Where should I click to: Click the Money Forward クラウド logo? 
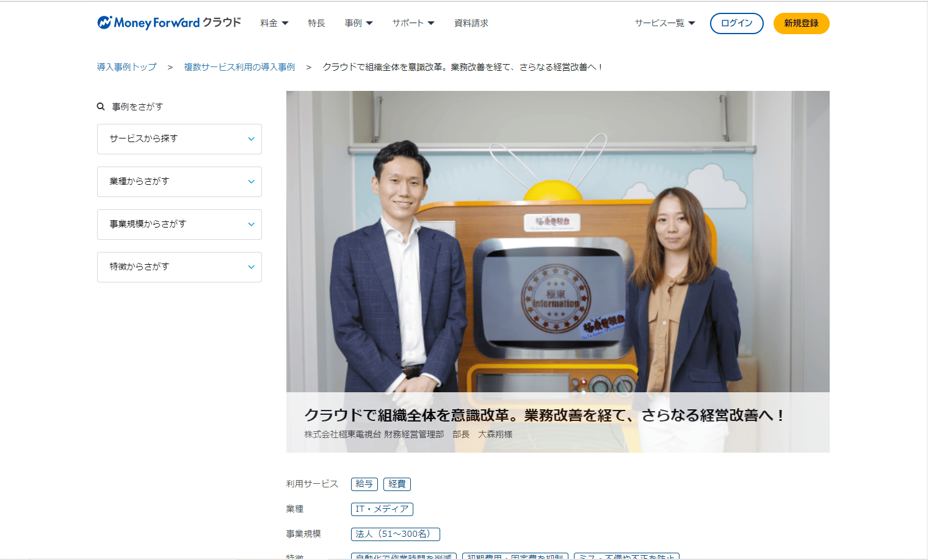point(169,23)
